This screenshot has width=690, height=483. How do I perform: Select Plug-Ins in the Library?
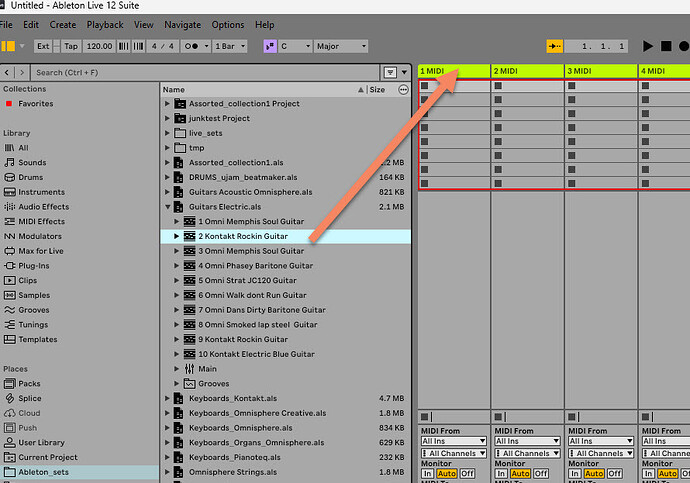point(33,266)
